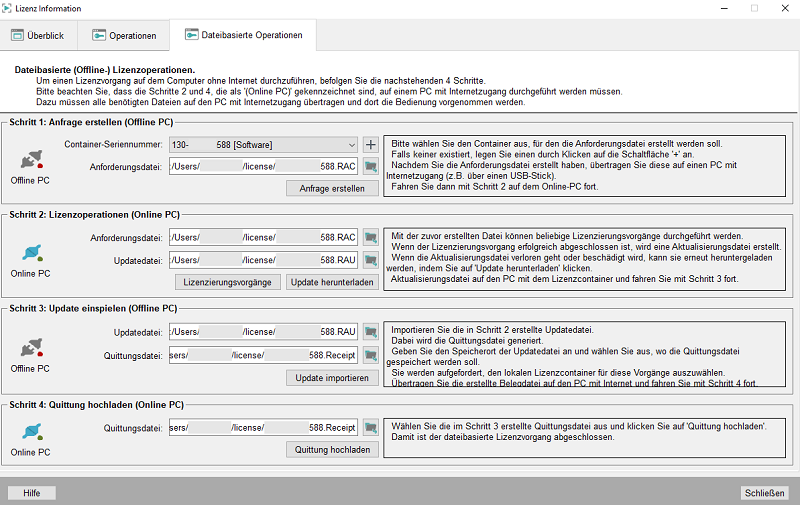The height and width of the screenshot is (505, 800).
Task: Click Update herunterladen
Action: [332, 282]
